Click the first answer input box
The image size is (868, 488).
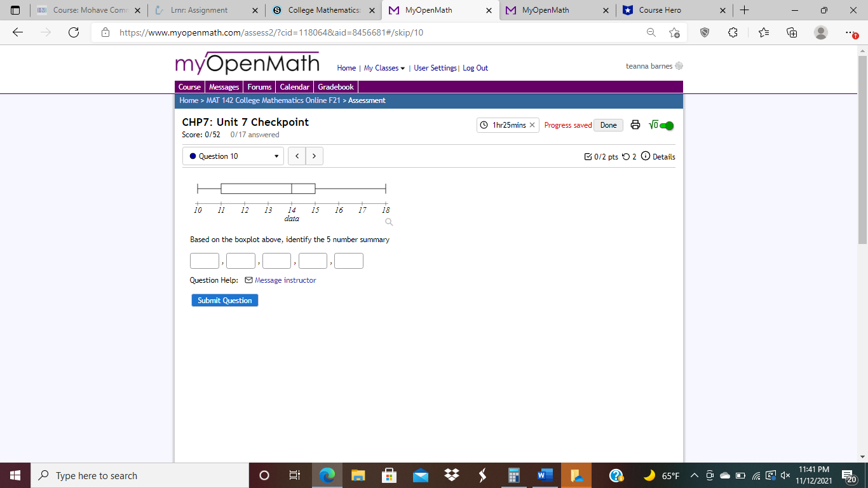204,261
